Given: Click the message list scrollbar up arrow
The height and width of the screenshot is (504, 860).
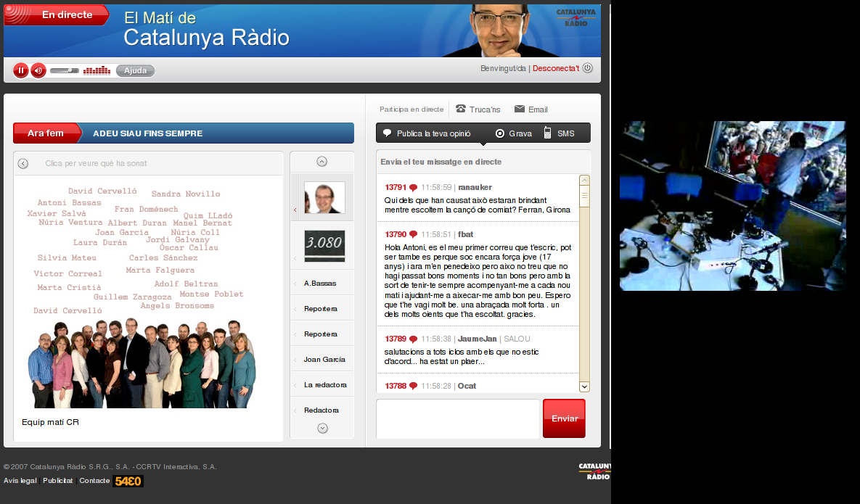Looking at the screenshot, I should point(585,181).
